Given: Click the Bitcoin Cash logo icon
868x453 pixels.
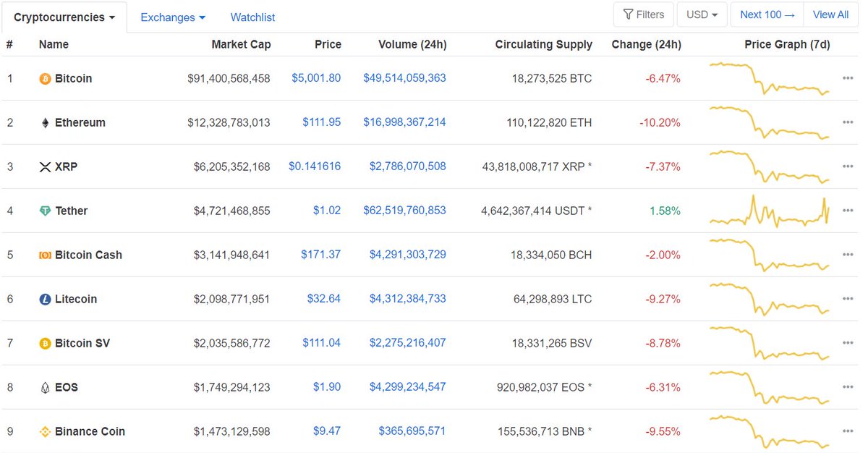Looking at the screenshot, I should [x=45, y=255].
